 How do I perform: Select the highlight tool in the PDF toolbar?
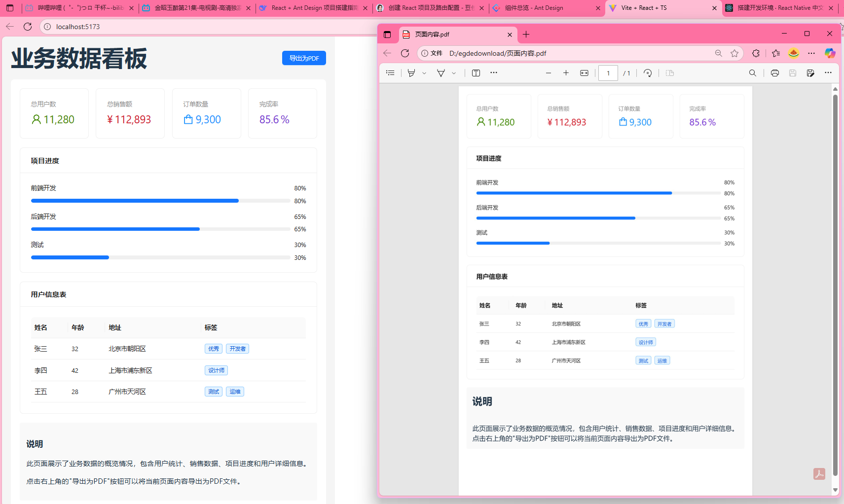pyautogui.click(x=411, y=73)
